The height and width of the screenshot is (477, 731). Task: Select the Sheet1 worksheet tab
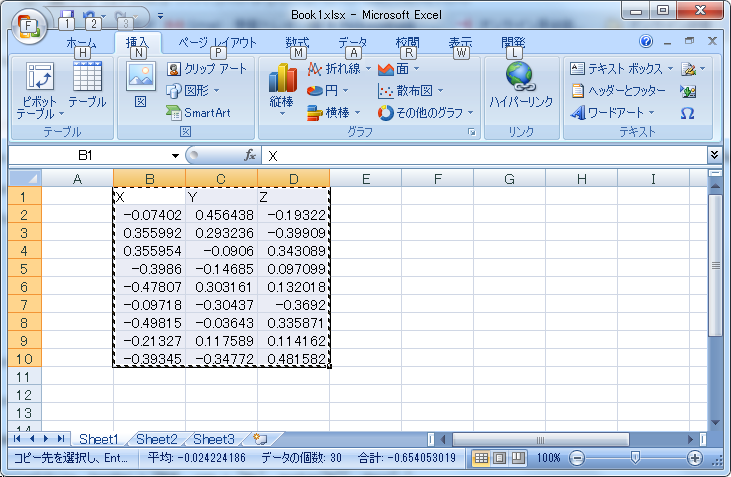coord(99,439)
